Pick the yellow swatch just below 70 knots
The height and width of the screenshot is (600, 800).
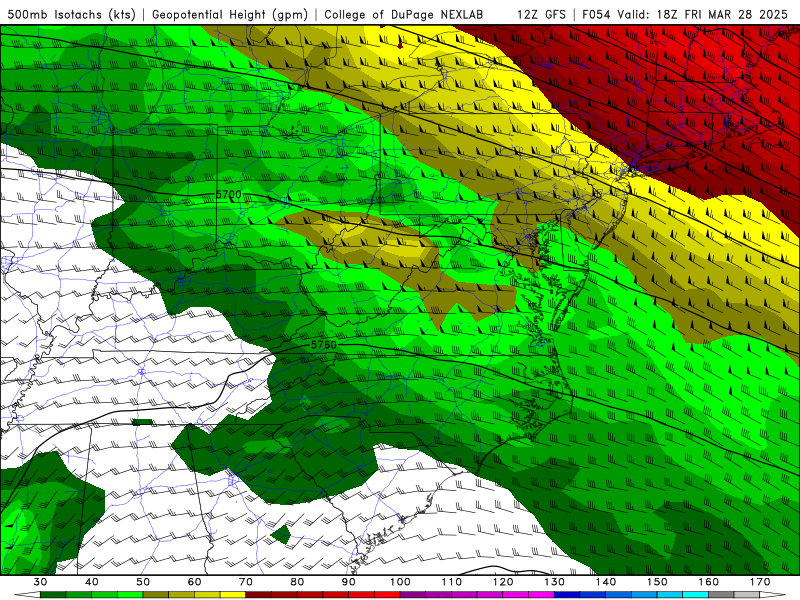click(x=233, y=595)
